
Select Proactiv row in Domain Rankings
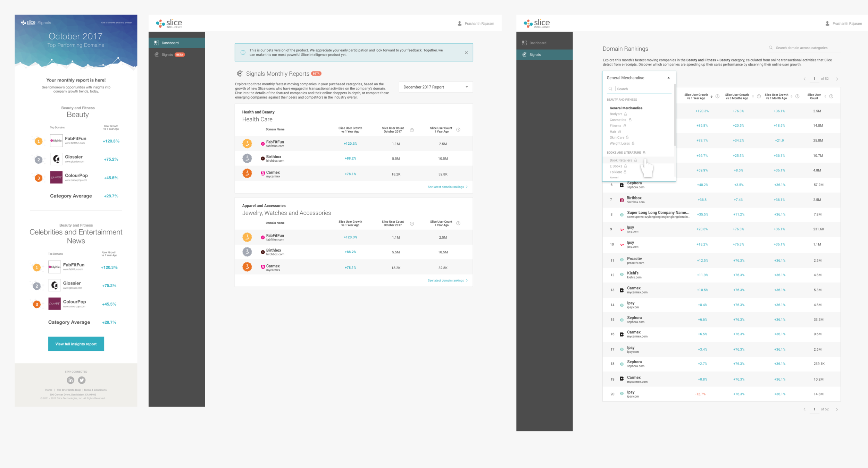721,260
